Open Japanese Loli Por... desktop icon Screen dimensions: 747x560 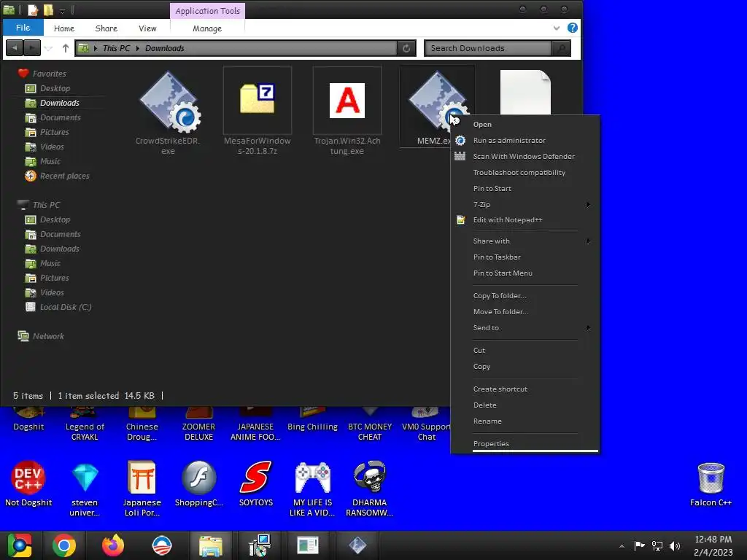pos(142,477)
